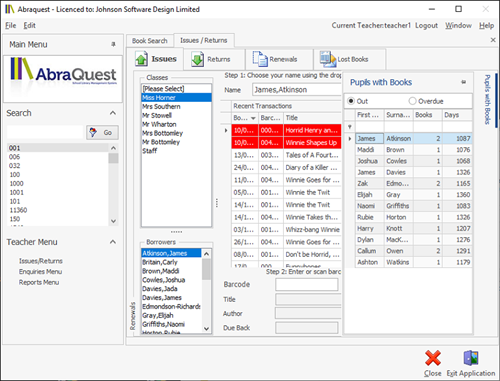Select Cowles,Joshua in Borrowers list
This screenshot has width=500, height=381.
(171, 280)
